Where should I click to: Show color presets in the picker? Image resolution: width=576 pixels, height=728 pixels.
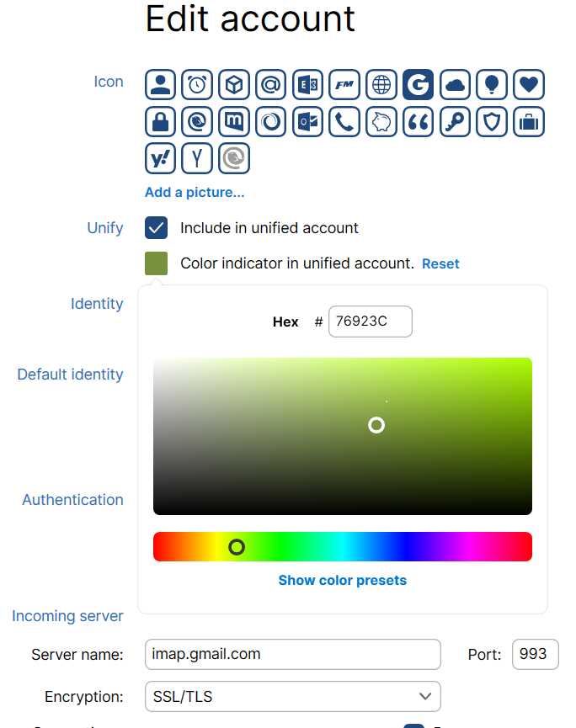click(x=343, y=581)
